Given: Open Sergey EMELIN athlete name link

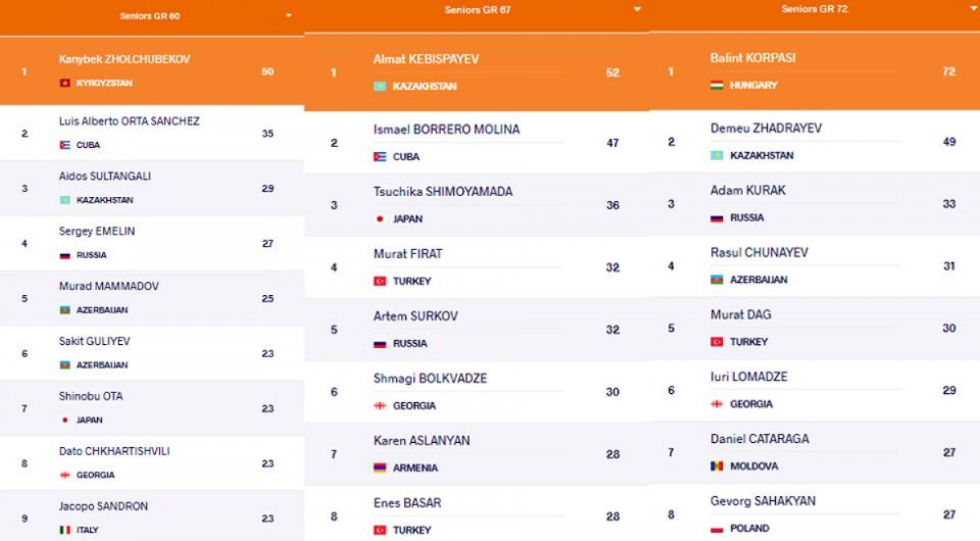Looking at the screenshot, I should [x=96, y=231].
